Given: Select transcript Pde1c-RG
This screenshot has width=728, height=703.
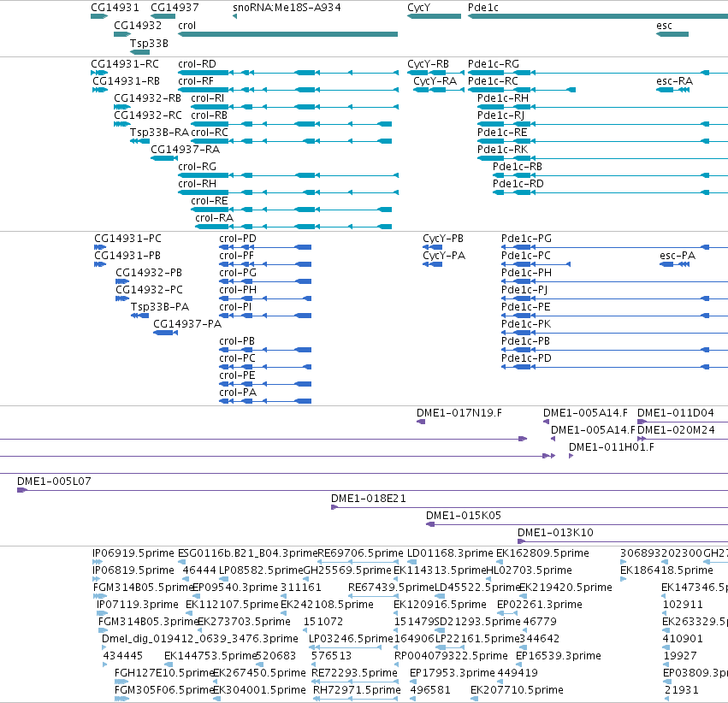Looking at the screenshot, I should click(598, 73).
